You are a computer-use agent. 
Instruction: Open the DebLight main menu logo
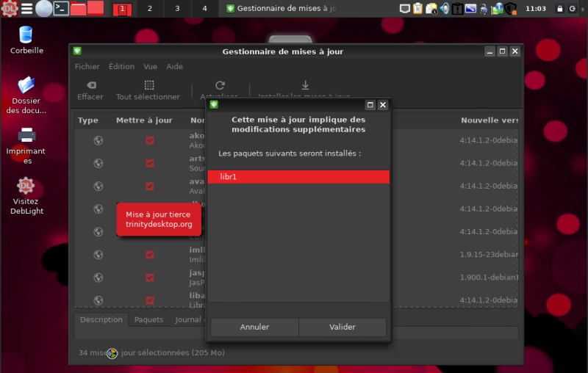pos(10,9)
